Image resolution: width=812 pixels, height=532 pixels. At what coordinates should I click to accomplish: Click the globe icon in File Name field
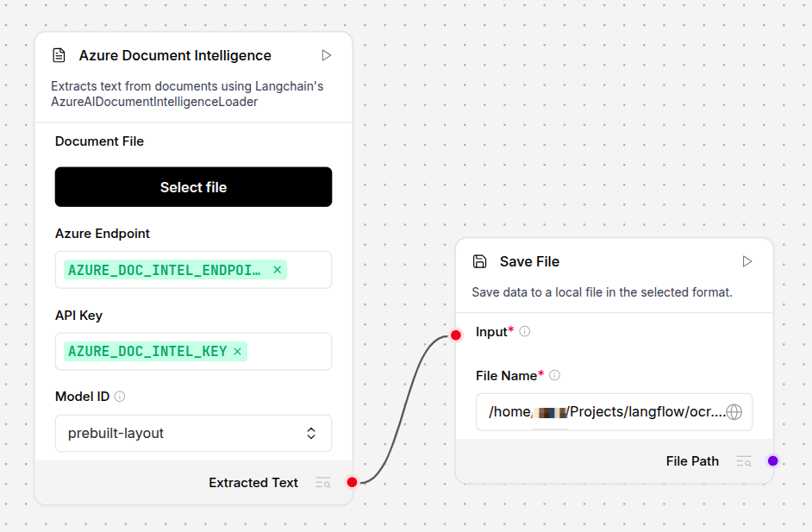click(734, 412)
